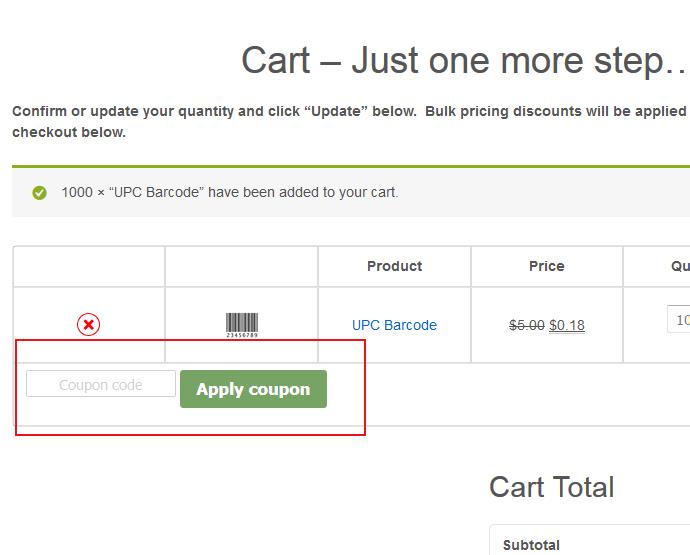The image size is (690, 555).
Task: Open the barcode product thumbnail image
Action: click(241, 324)
